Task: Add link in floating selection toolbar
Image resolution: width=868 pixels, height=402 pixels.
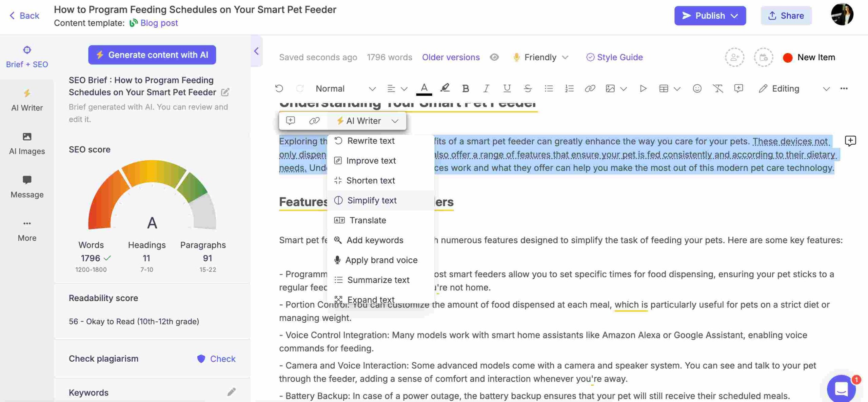Action: point(314,121)
